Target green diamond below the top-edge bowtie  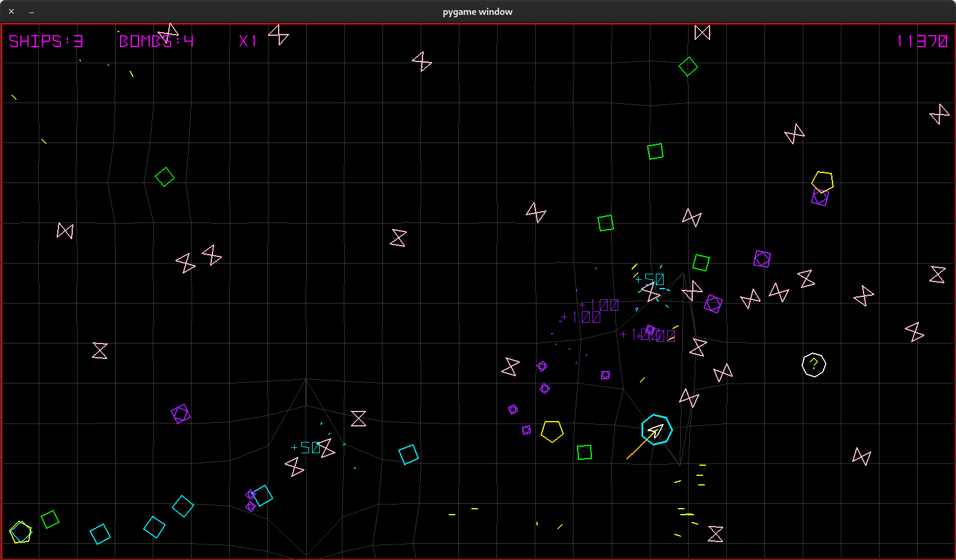[x=688, y=67]
